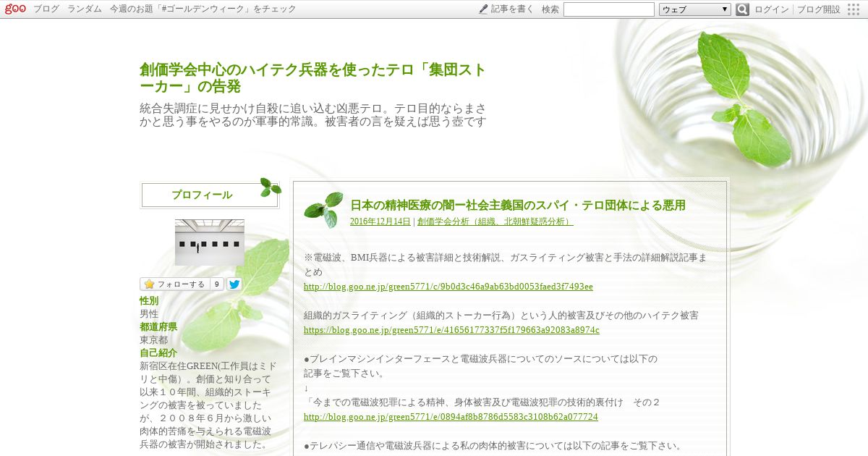Image resolution: width=868 pixels, height=456 pixels.
Task: Click the pencil icon beside 記事を書く
Action: click(484, 9)
